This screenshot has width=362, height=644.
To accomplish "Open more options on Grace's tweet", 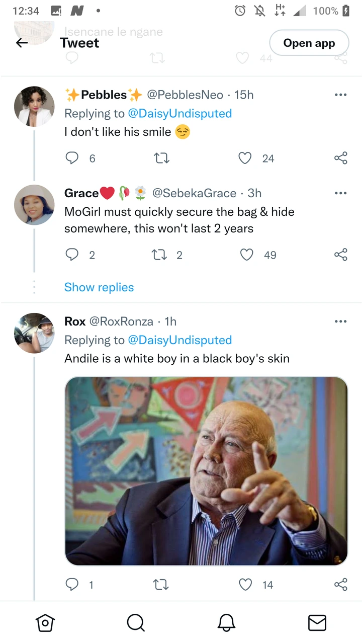I will pos(340,193).
